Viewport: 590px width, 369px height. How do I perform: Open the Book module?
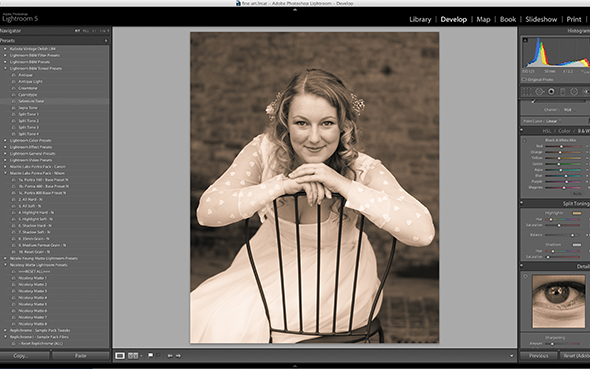tap(508, 20)
